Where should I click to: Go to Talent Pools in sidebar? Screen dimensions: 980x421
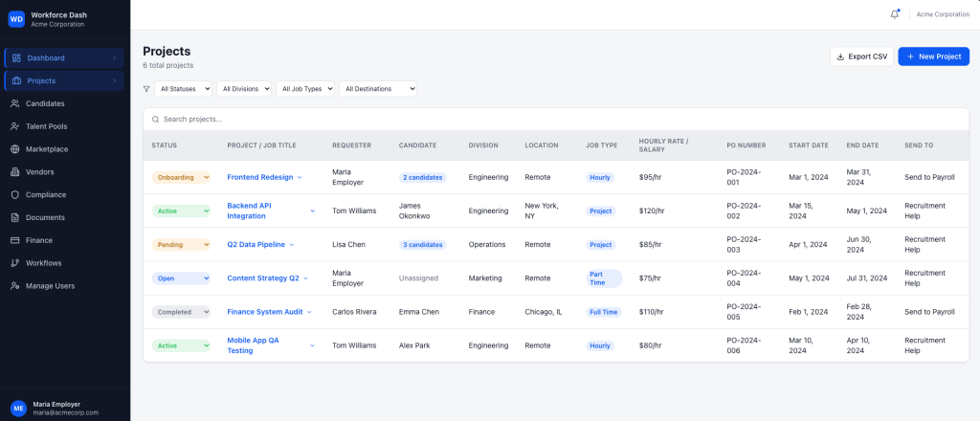pyautogui.click(x=47, y=126)
